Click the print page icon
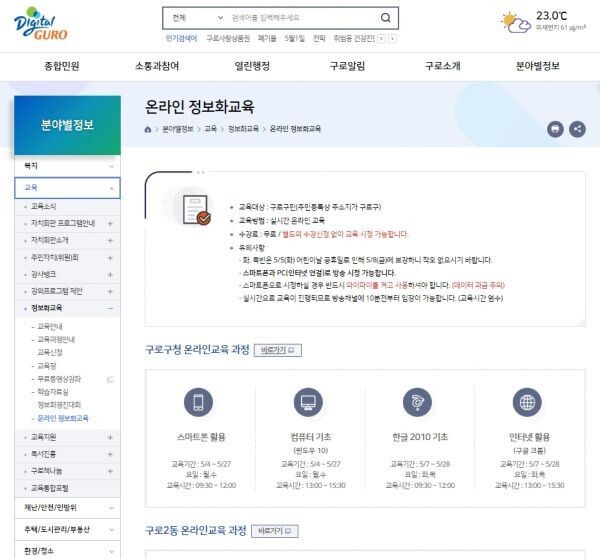This screenshot has height=559, width=600. click(555, 129)
